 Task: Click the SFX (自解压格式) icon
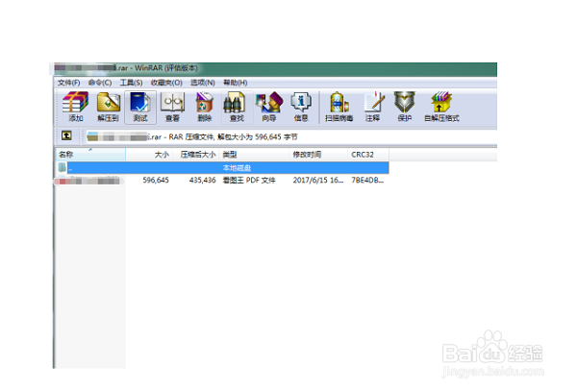pyautogui.click(x=441, y=107)
